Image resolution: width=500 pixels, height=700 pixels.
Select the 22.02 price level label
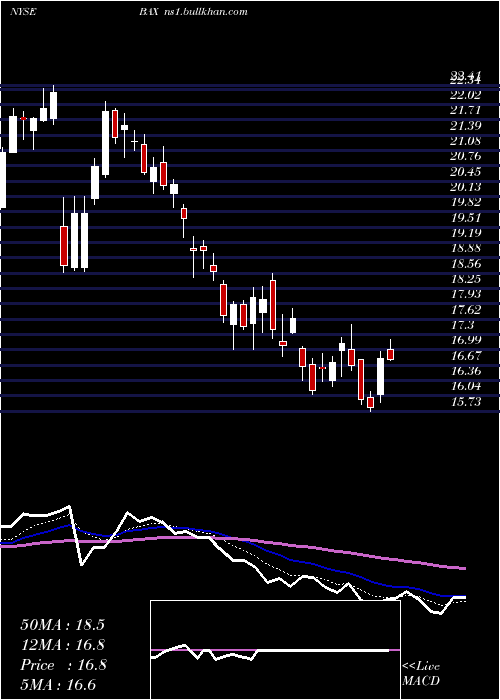point(465,95)
